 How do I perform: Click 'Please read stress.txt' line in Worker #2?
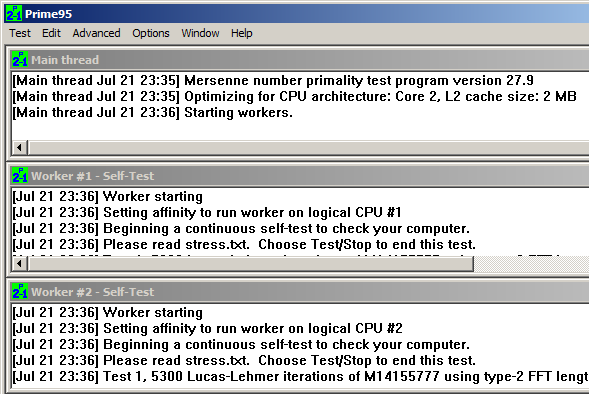[244, 361]
